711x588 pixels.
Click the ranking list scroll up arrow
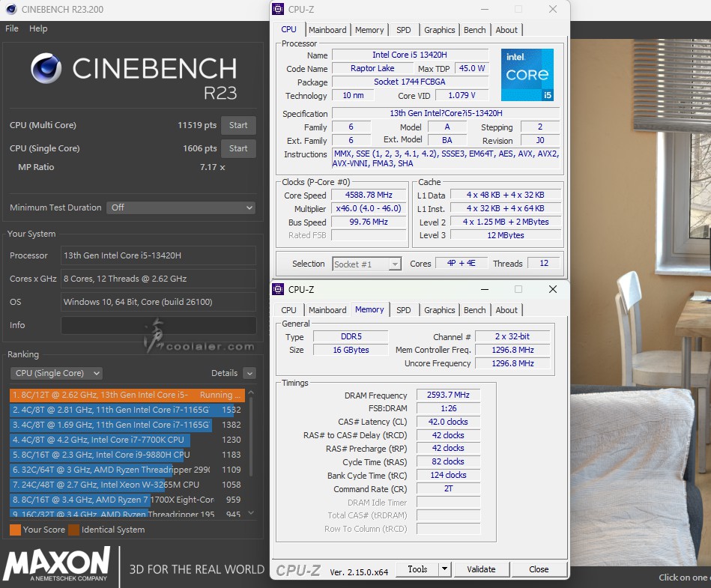point(251,392)
